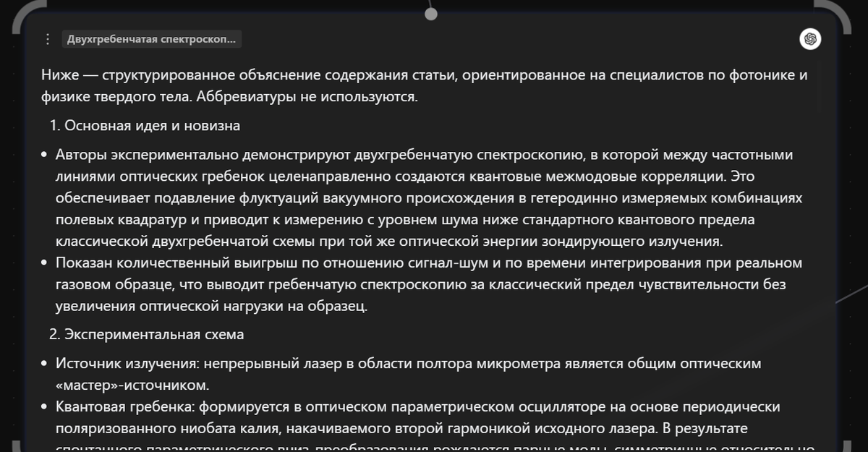The width and height of the screenshot is (868, 452).
Task: Click the bullet marker beside 'Источник излучения'
Action: (x=46, y=363)
